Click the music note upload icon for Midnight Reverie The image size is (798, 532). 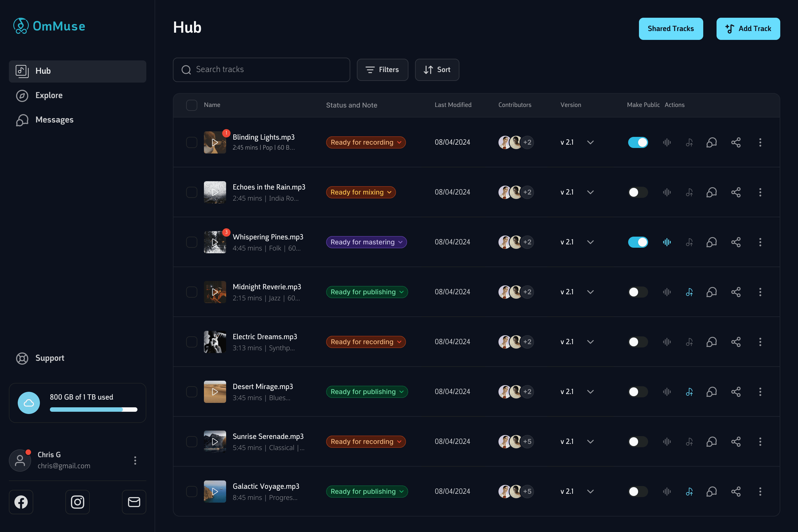coord(689,292)
